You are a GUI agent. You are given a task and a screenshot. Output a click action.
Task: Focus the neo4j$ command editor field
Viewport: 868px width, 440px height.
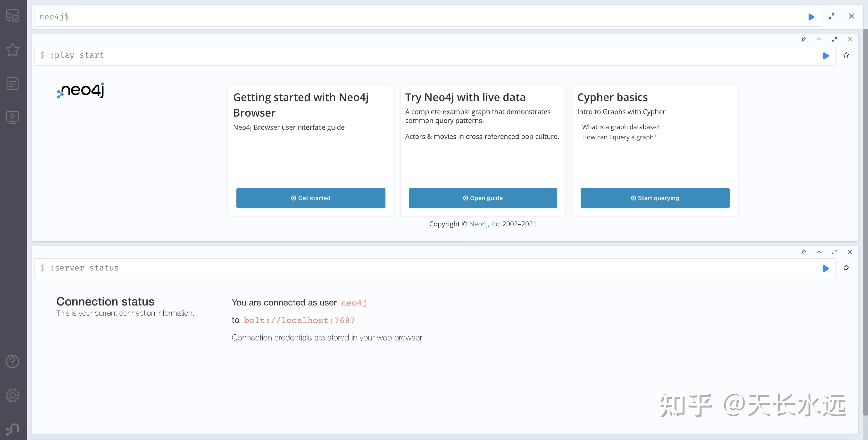point(404,17)
